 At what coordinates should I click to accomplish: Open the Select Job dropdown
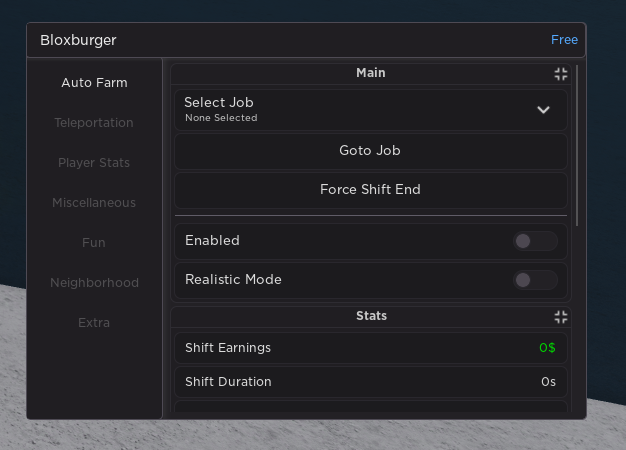(370, 110)
